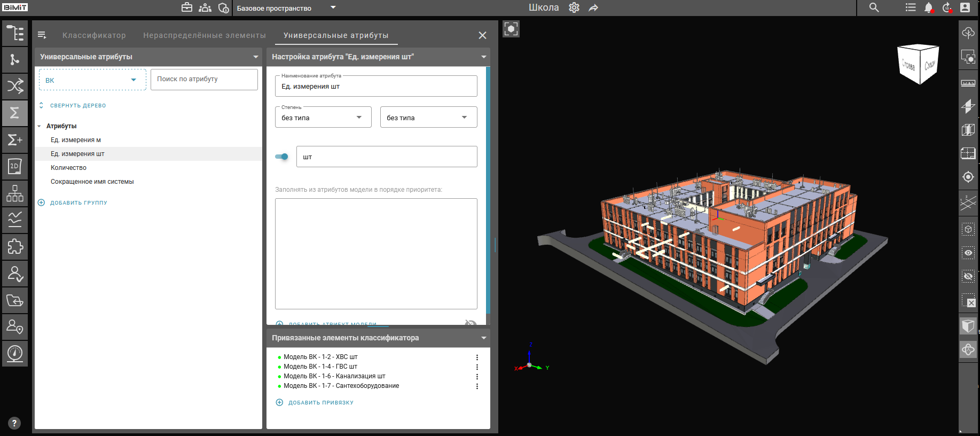Open the user-check approval tool
980x436 pixels.
tap(15, 274)
